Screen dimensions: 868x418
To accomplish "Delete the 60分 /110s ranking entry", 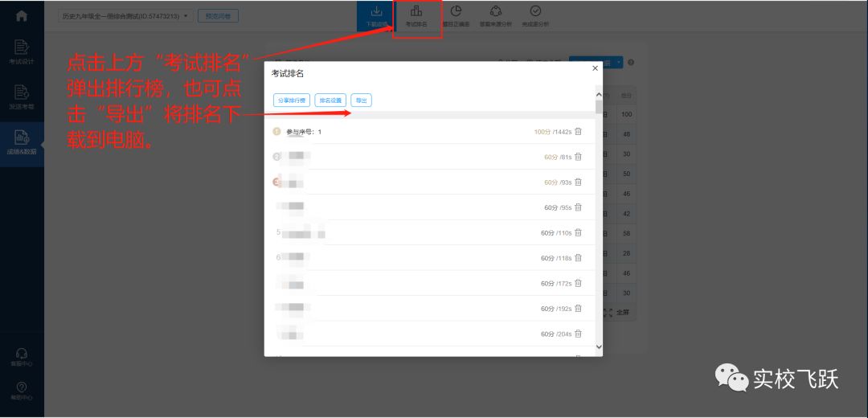I will click(578, 233).
